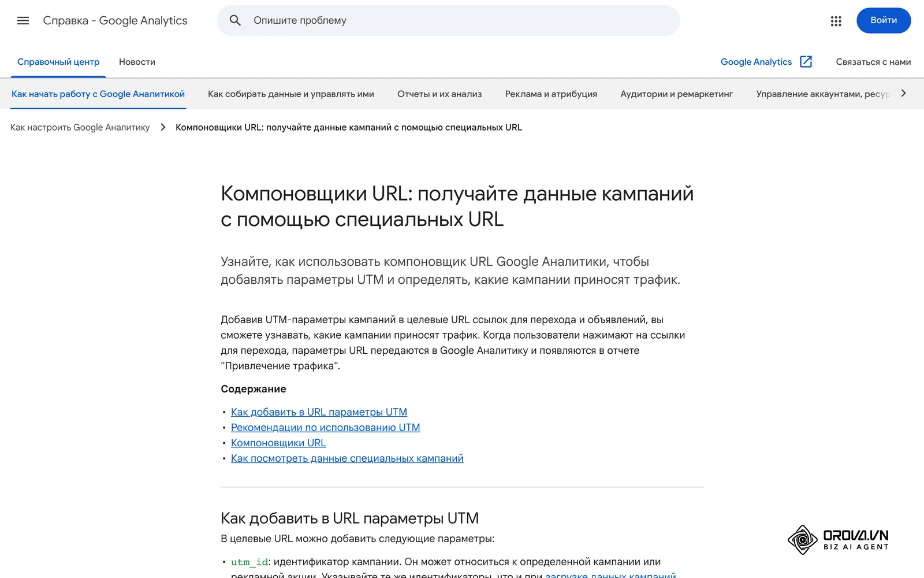Select 'Реклама и атрибуция' tab
Screen dimensions: 924x578
coord(551,94)
